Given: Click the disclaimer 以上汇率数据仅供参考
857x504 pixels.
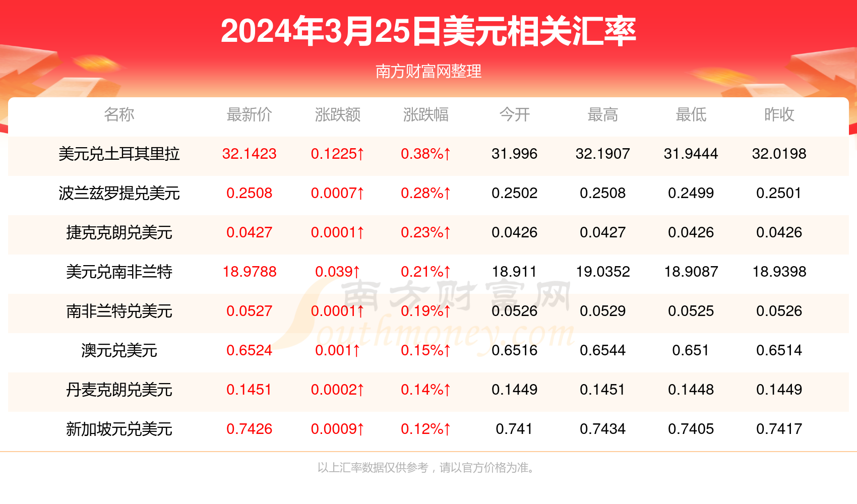Looking at the screenshot, I should [373, 468].
